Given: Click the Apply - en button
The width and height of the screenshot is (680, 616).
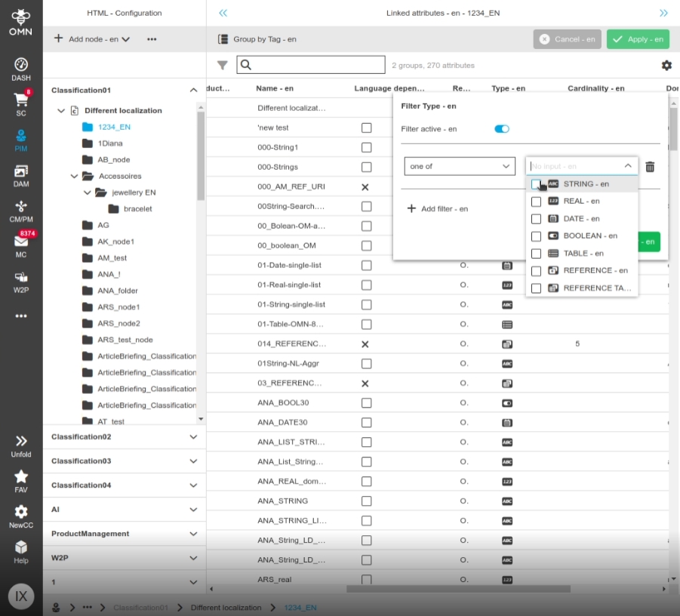Looking at the screenshot, I should [x=638, y=39].
